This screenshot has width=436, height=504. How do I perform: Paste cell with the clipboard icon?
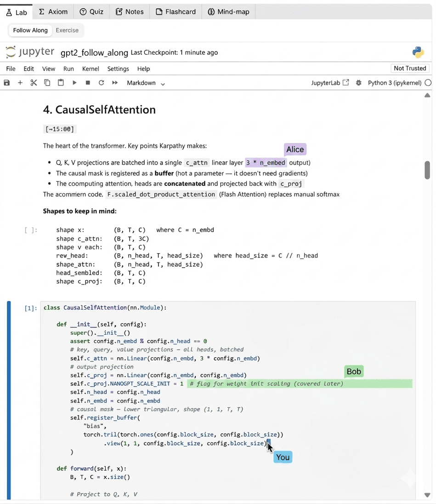point(61,83)
